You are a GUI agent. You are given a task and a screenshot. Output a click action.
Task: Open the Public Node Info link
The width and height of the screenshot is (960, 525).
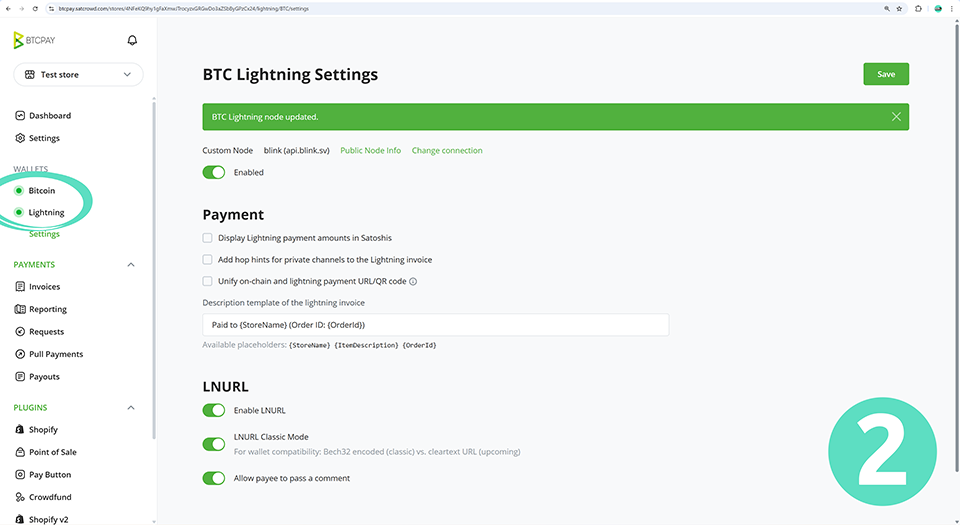pyautogui.click(x=370, y=151)
